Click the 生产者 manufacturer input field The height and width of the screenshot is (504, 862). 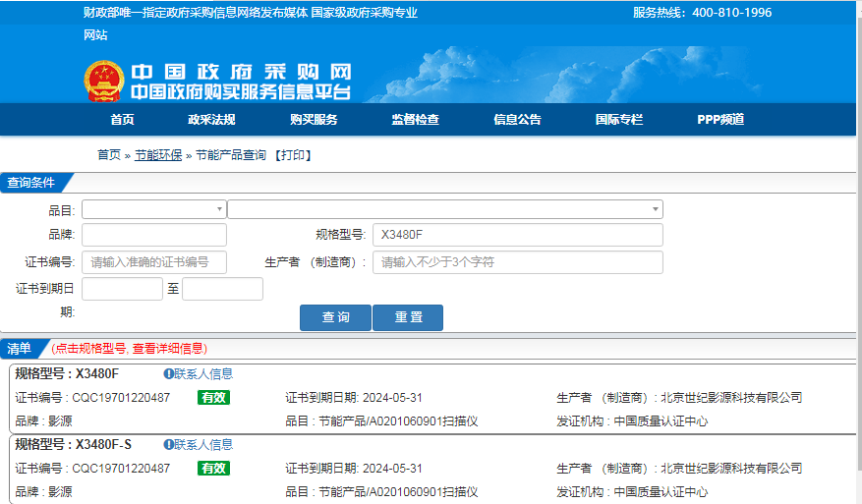coord(517,262)
